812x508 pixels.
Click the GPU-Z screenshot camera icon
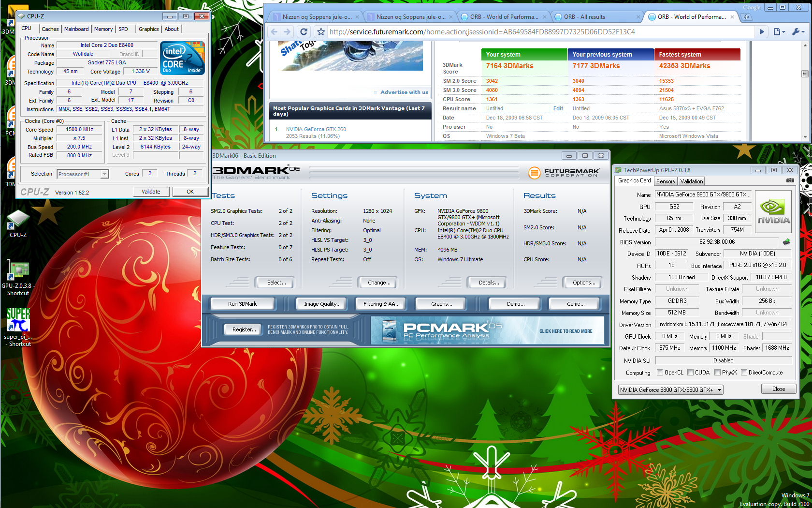[x=790, y=180]
